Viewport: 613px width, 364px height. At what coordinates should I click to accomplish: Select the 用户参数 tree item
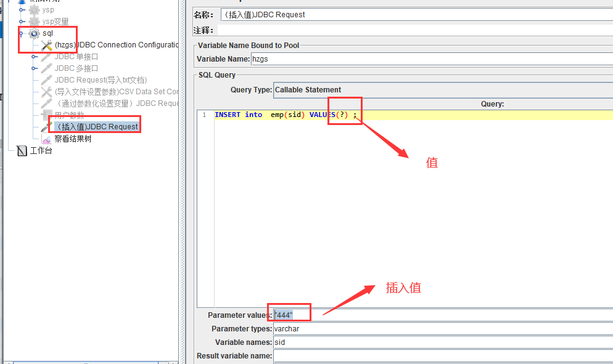point(69,115)
